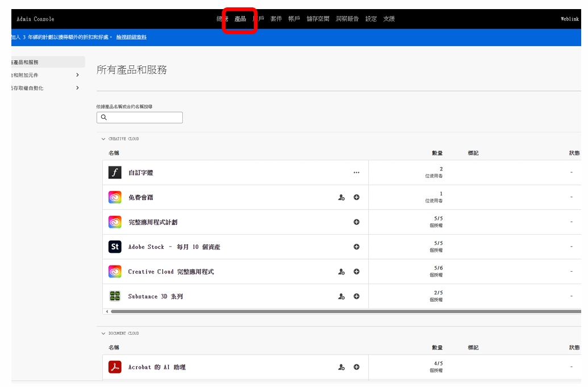Viewport: 588px width, 387px height.
Task: Click the plus icon for 免費會籍
Action: (x=356, y=197)
